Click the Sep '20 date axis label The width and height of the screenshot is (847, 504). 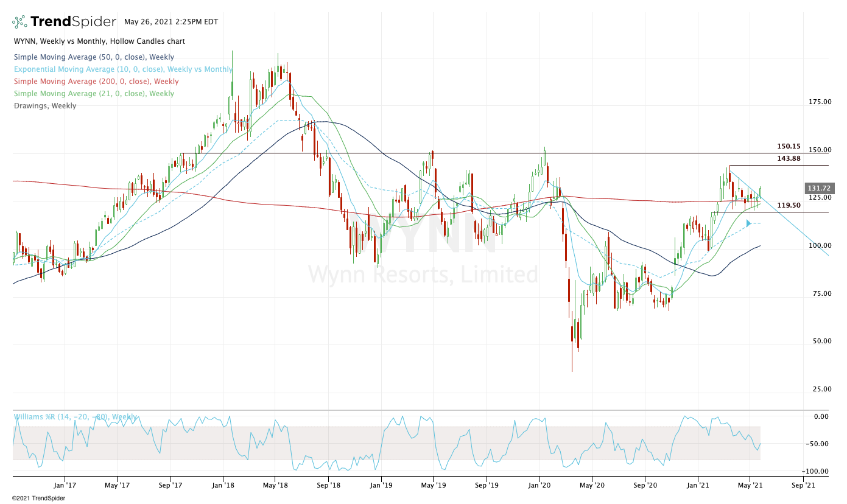[x=646, y=485]
